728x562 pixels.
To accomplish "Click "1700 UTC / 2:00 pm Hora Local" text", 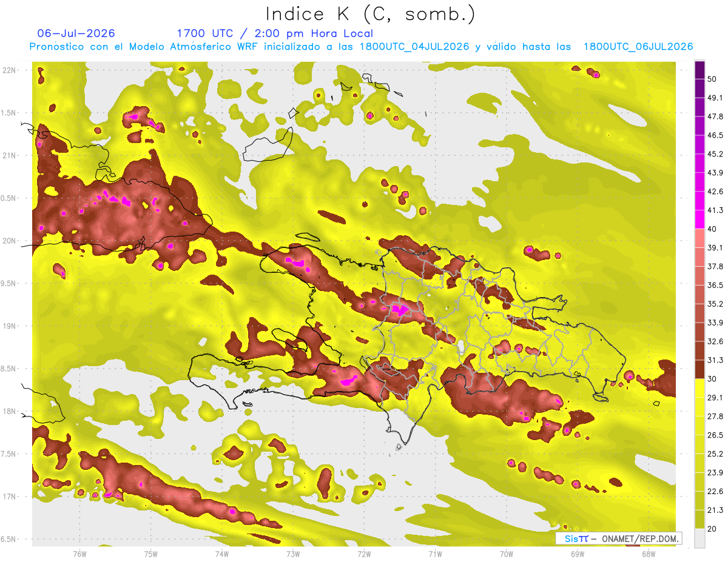I will point(275,33).
